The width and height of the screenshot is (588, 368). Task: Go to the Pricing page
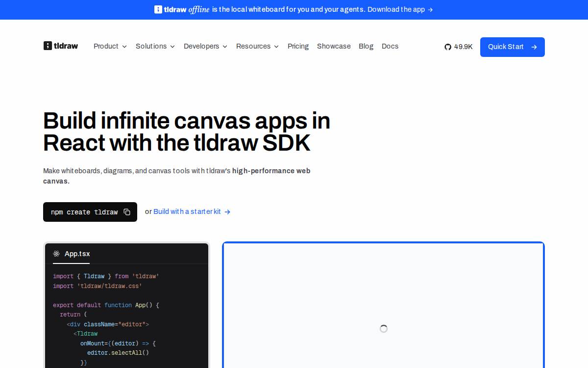click(298, 46)
